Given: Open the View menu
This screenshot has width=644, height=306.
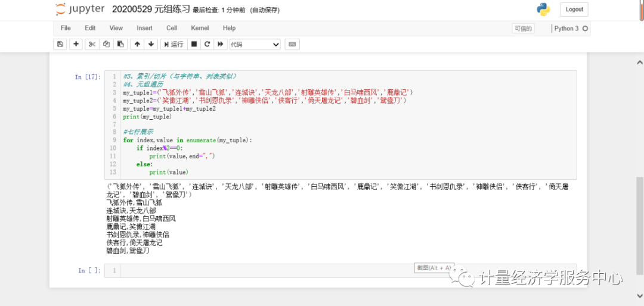Looking at the screenshot, I should [116, 28].
